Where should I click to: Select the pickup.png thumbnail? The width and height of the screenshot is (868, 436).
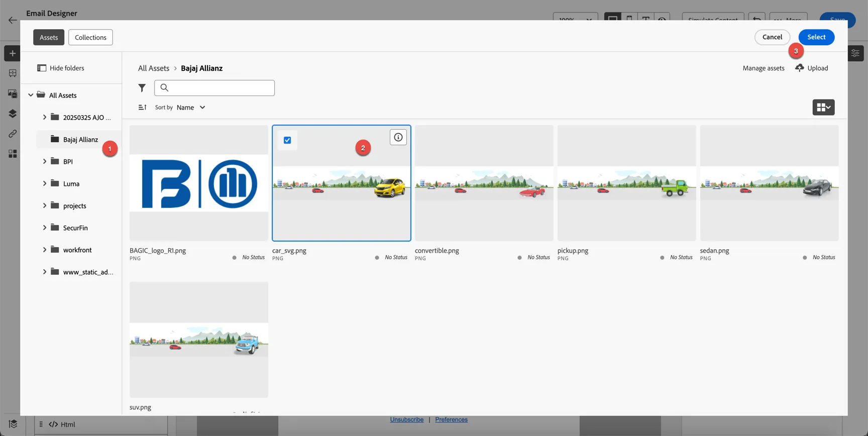click(627, 183)
